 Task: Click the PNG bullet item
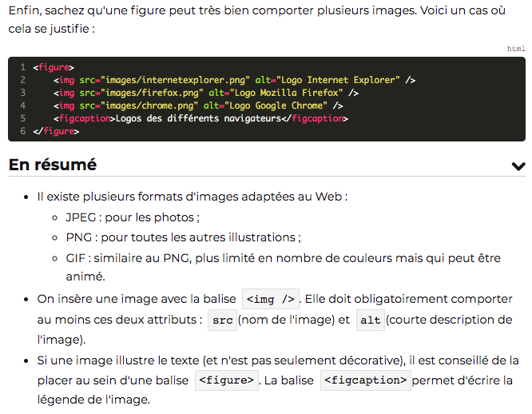(x=184, y=237)
